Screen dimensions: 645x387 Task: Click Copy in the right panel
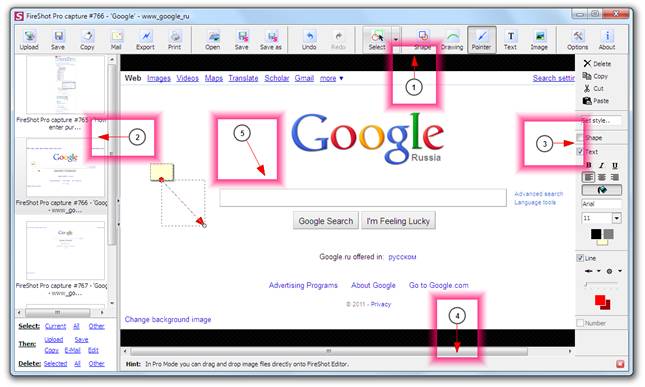pos(595,76)
